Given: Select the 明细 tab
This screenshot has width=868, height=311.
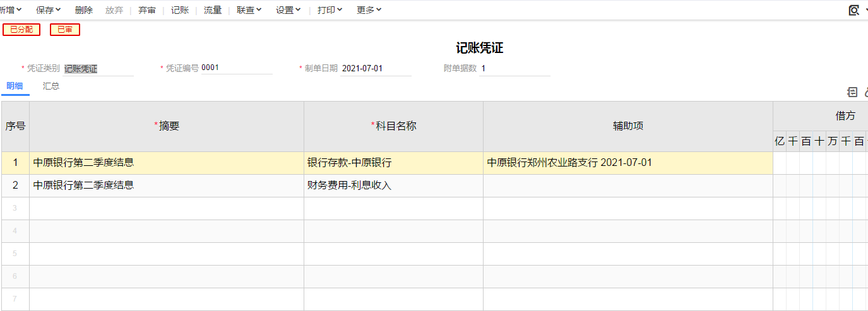Looking at the screenshot, I should pyautogui.click(x=15, y=86).
